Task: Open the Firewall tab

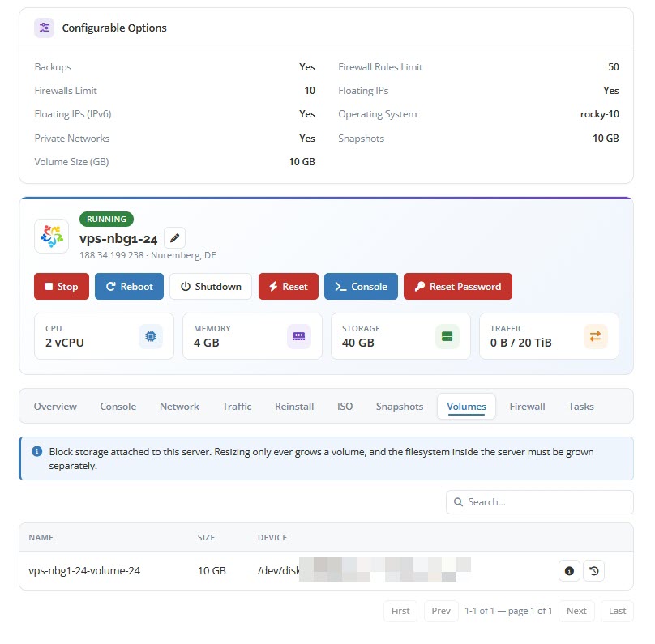Action: click(x=527, y=406)
